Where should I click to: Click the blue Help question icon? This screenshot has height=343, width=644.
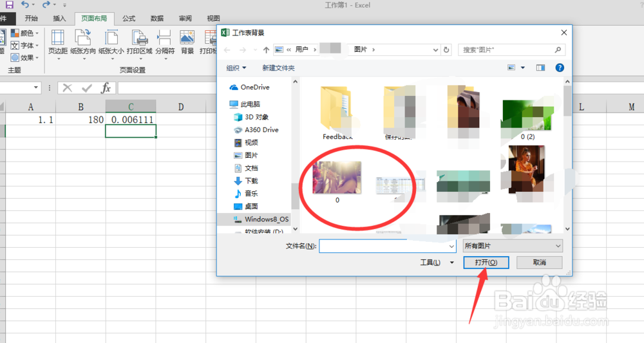560,68
